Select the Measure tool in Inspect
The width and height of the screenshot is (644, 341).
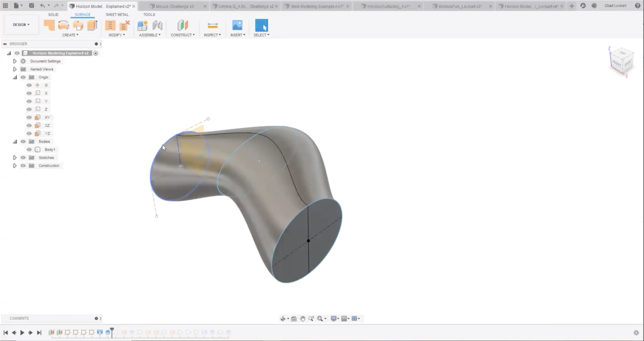click(212, 25)
